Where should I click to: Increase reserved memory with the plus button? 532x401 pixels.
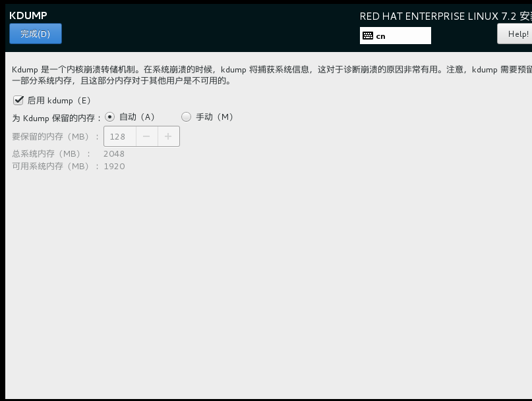tap(168, 136)
